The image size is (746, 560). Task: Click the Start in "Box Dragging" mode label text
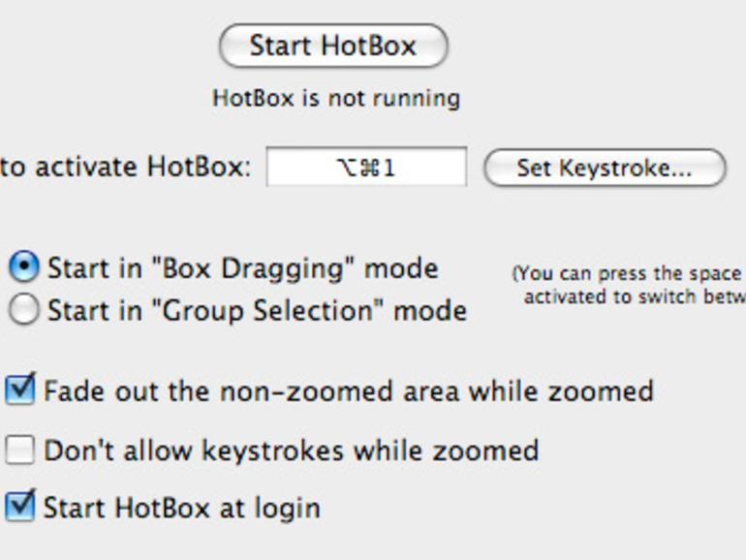[242, 268]
